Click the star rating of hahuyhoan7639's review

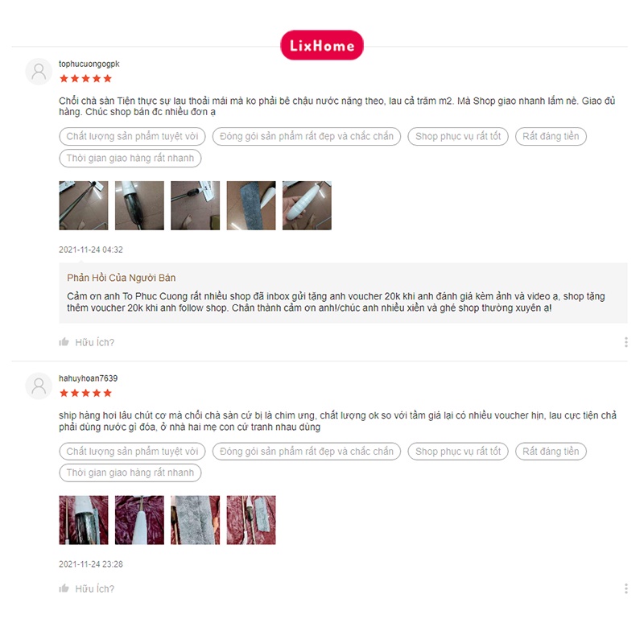point(85,393)
